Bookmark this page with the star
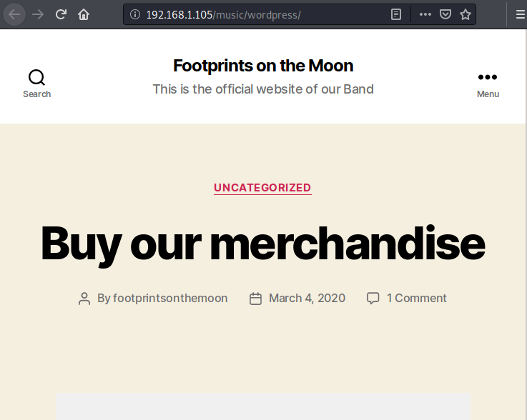The image size is (527, 420). pos(466,14)
